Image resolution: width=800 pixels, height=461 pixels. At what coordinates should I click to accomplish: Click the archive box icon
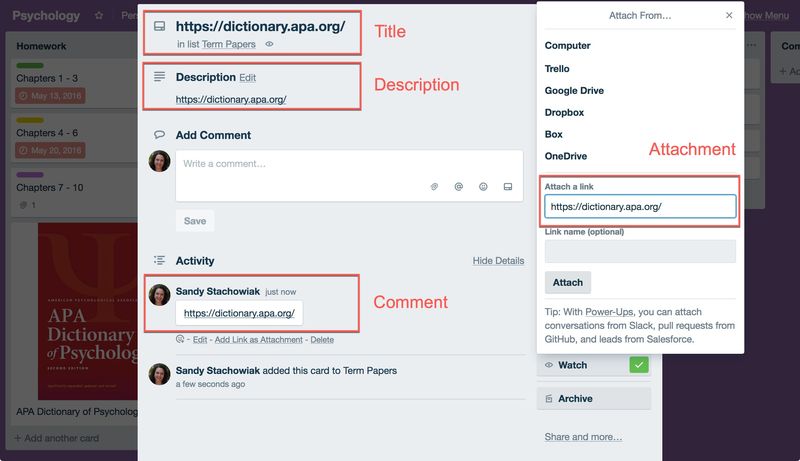click(549, 398)
